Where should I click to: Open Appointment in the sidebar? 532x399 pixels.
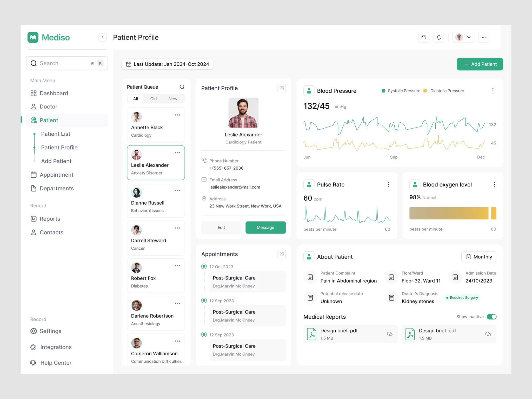[52, 175]
